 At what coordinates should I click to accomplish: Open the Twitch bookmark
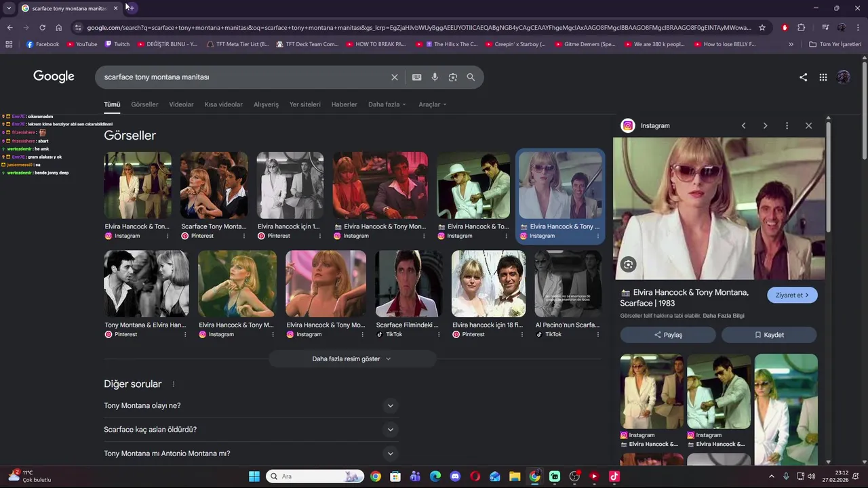click(x=117, y=44)
